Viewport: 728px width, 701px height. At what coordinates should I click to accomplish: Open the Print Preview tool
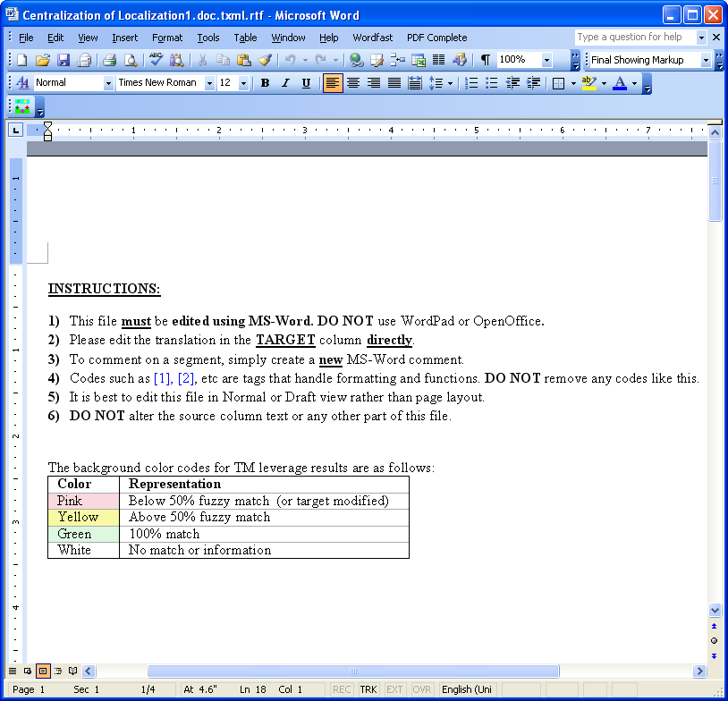[x=131, y=60]
